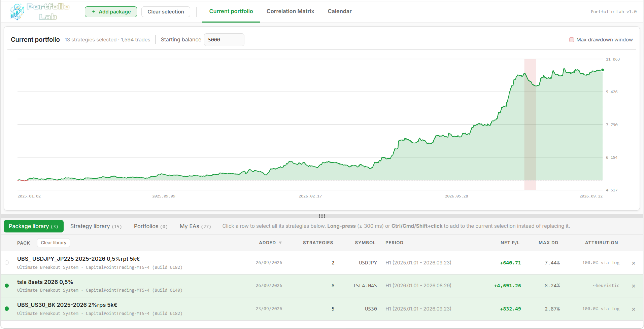Select the tsla 8sets 2026 0,5% package name

tap(45, 282)
